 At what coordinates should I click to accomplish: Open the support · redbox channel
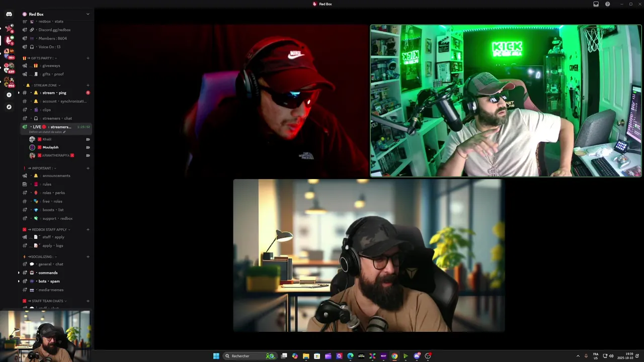pos(56,218)
